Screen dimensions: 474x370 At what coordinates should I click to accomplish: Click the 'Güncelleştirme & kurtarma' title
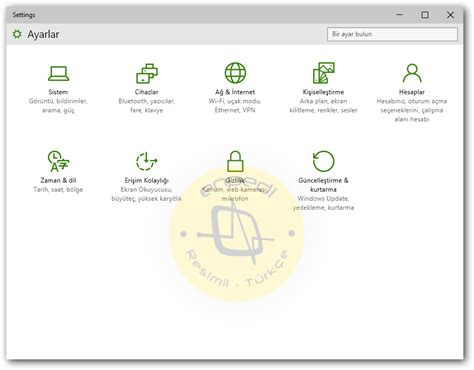pyautogui.click(x=323, y=185)
